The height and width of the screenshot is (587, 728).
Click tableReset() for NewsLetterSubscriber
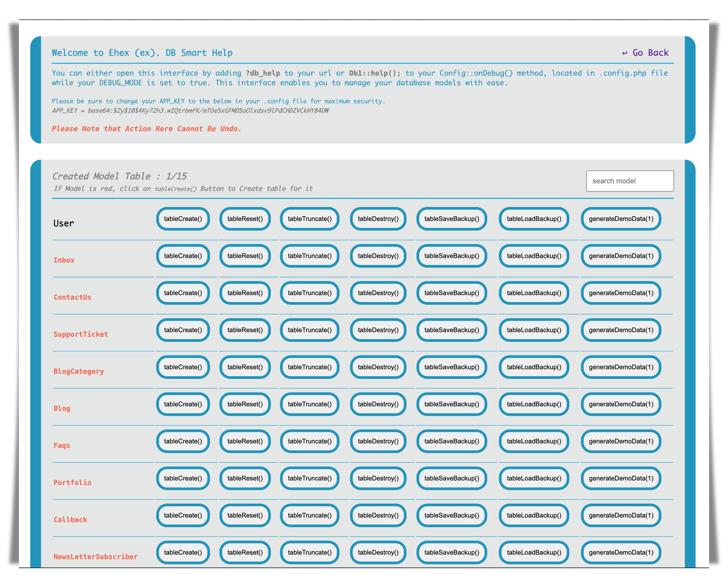point(245,553)
